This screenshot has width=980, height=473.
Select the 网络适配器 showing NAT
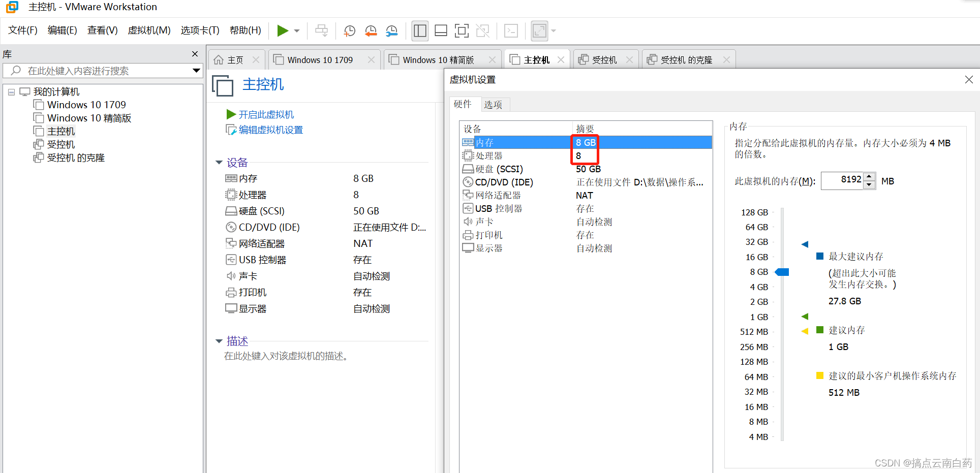(498, 195)
